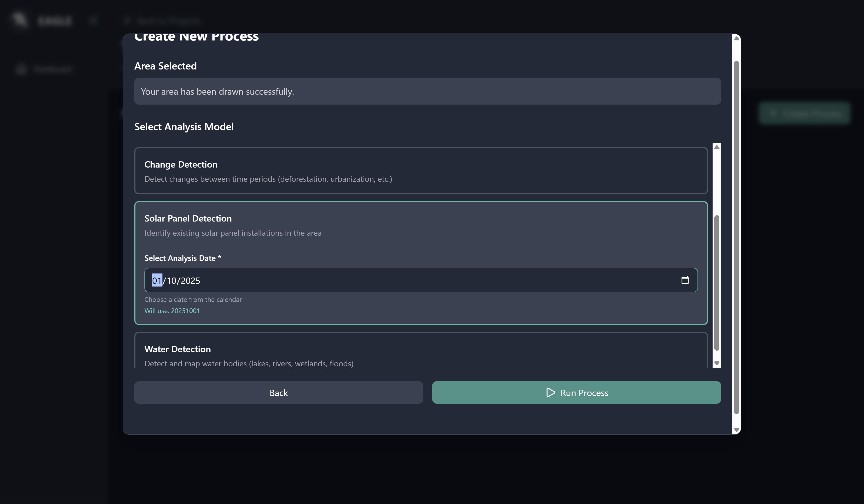This screenshot has width=864, height=504.
Task: Click the dialog's outer scrollbar down arrow
Action: pyautogui.click(x=736, y=430)
